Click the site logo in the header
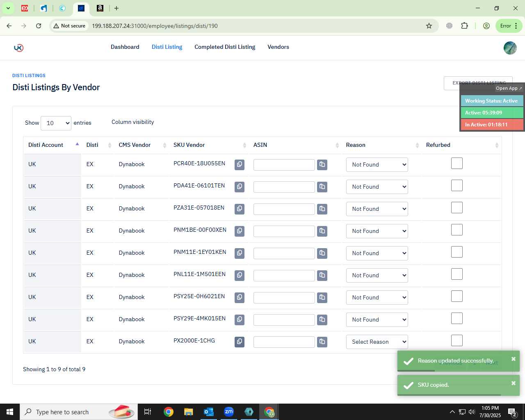 click(x=18, y=48)
